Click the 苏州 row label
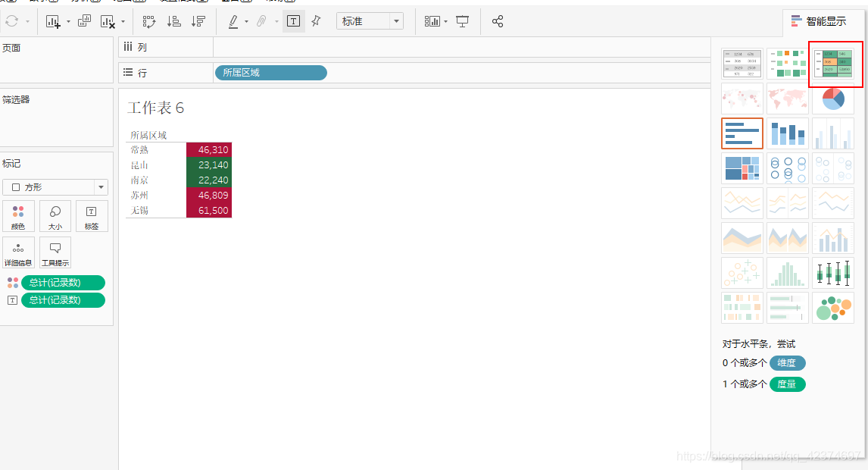The width and height of the screenshot is (868, 470). (139, 195)
